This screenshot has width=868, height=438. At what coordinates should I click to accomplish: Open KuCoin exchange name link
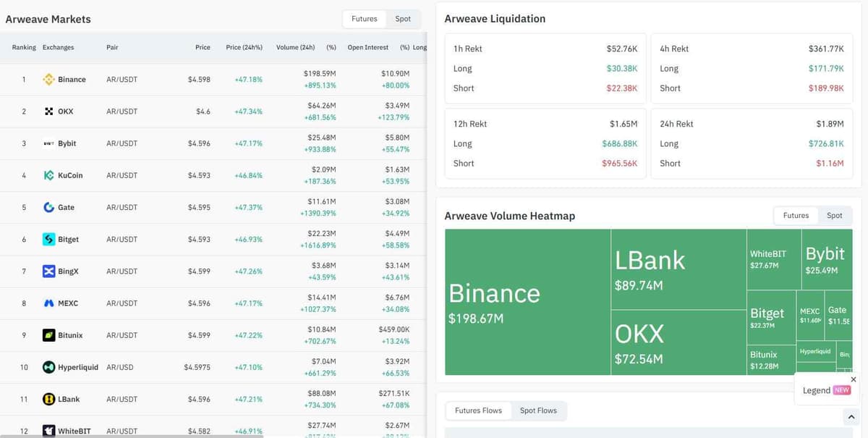point(70,175)
